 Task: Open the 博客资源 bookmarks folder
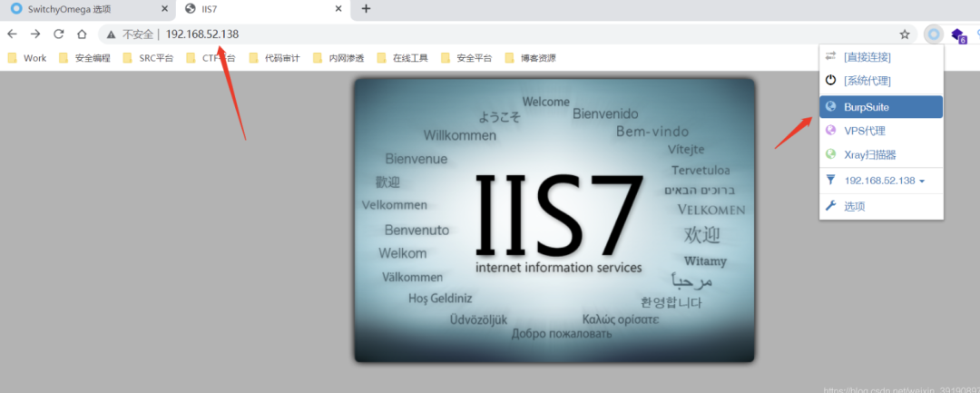click(531, 58)
